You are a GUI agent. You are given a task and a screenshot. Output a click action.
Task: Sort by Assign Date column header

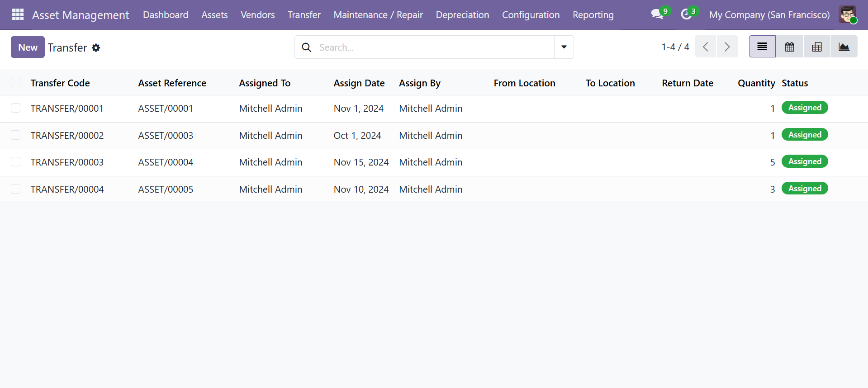359,83
